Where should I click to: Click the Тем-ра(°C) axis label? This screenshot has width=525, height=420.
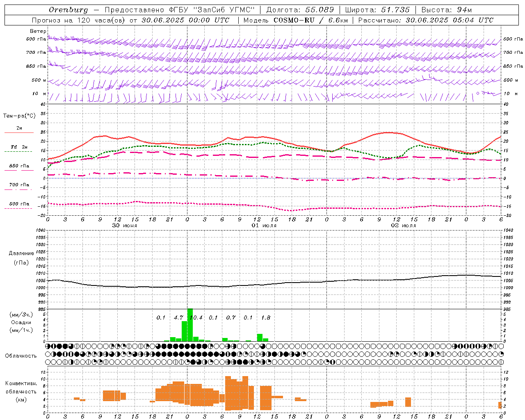(x=19, y=116)
